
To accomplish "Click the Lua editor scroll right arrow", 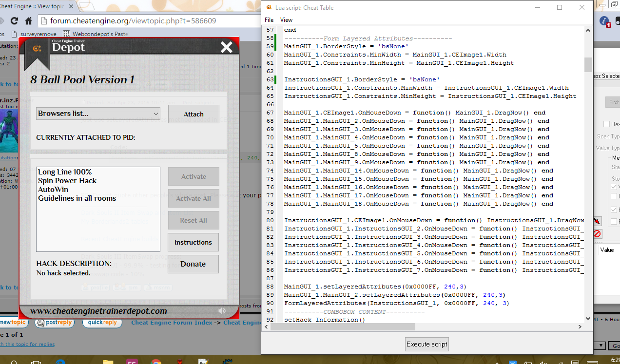I will (x=580, y=327).
